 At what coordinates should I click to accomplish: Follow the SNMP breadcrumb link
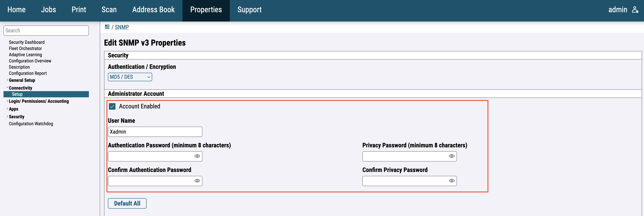click(x=122, y=27)
